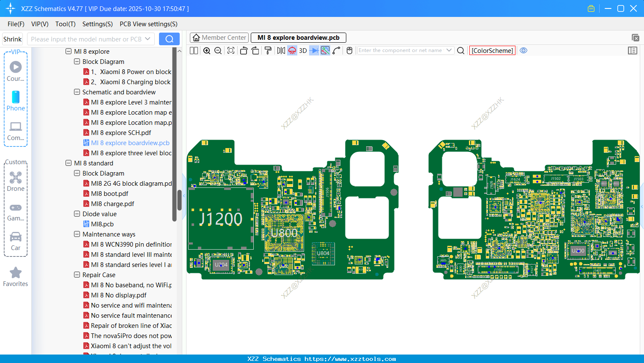Click the zoom out magnifier icon
Screen dimensions: 644x363
point(218,51)
